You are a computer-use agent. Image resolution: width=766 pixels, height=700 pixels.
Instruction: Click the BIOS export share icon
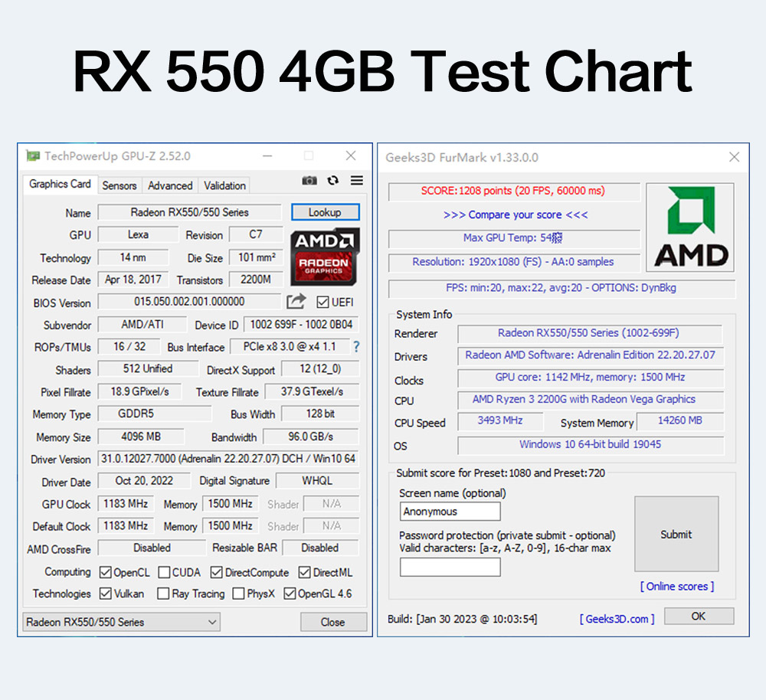tap(296, 302)
